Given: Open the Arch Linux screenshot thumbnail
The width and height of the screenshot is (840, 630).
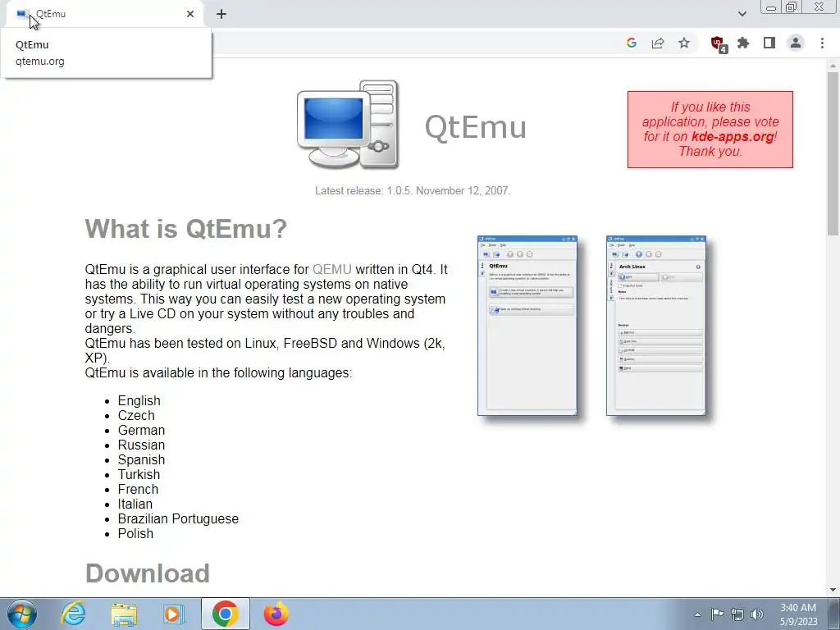Looking at the screenshot, I should click(656, 326).
